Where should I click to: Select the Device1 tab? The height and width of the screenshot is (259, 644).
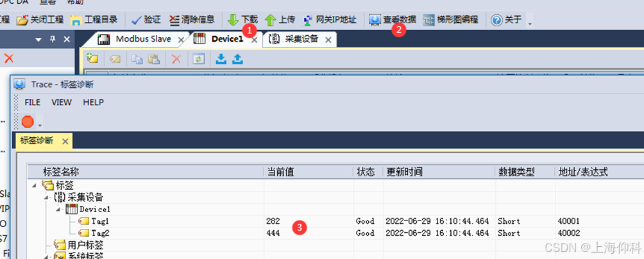pos(227,39)
